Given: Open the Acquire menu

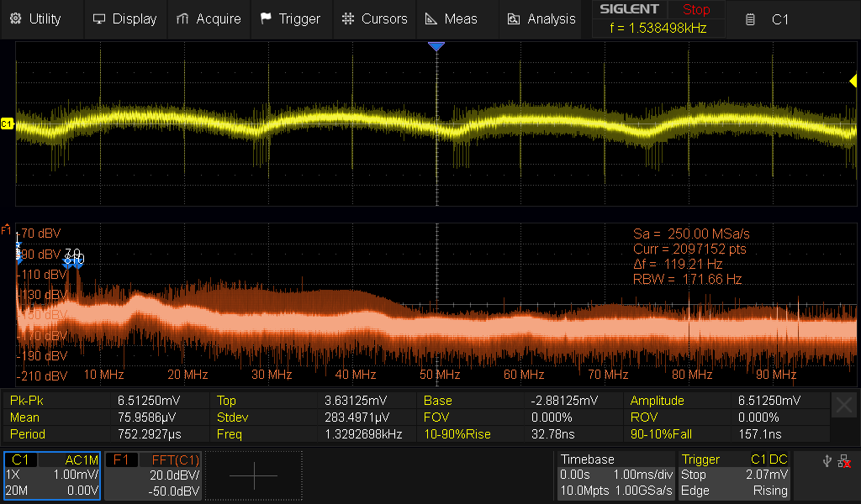Looking at the screenshot, I should pyautogui.click(x=209, y=18).
